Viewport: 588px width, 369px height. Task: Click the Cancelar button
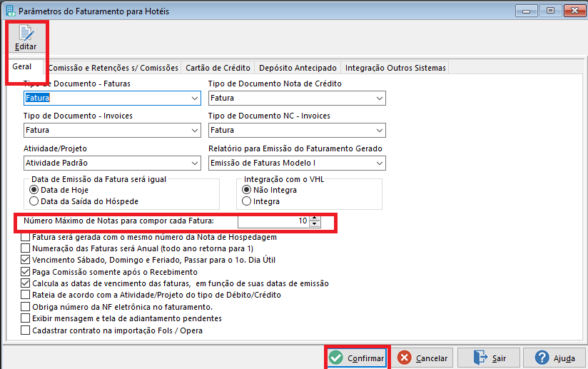(x=422, y=358)
